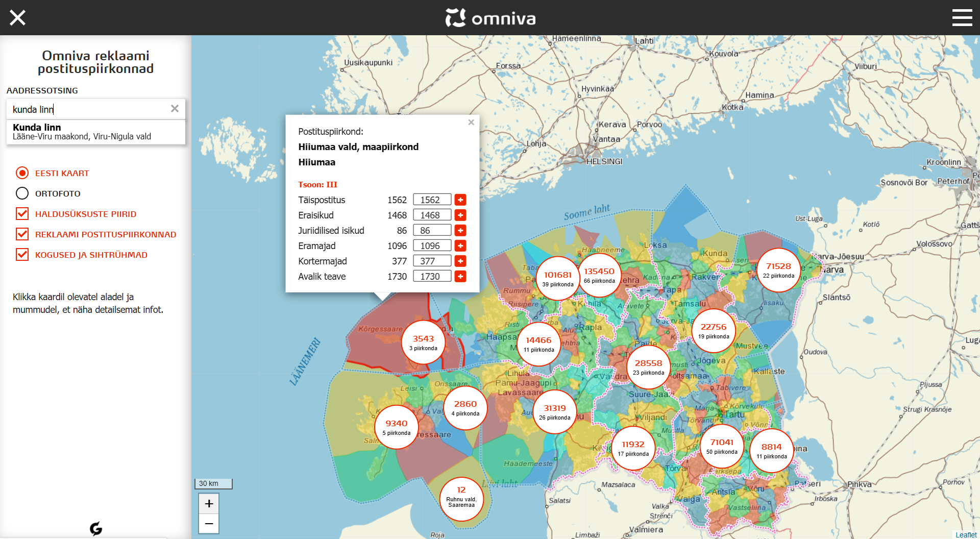Close the side panel with the X icon
The height and width of the screenshot is (539, 980).
click(17, 18)
